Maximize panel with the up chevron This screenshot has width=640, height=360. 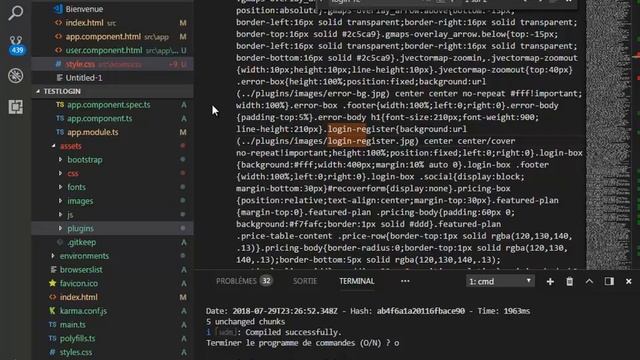589,281
